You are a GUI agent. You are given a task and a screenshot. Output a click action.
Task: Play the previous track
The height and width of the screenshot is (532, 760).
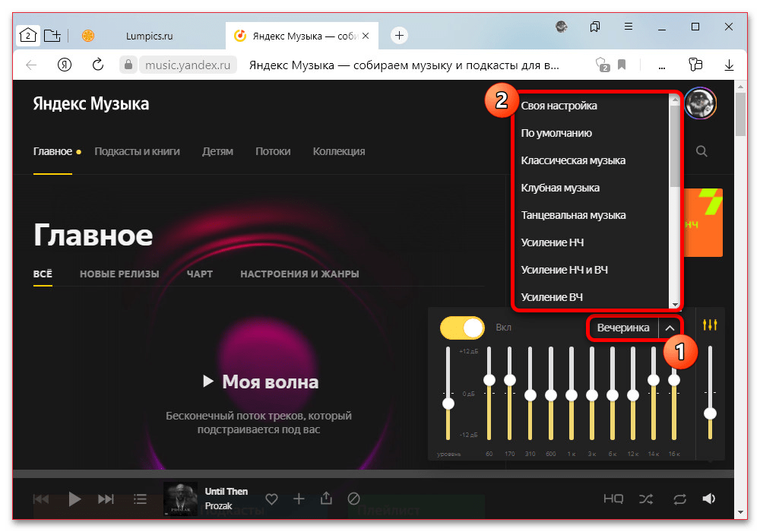[41, 499]
